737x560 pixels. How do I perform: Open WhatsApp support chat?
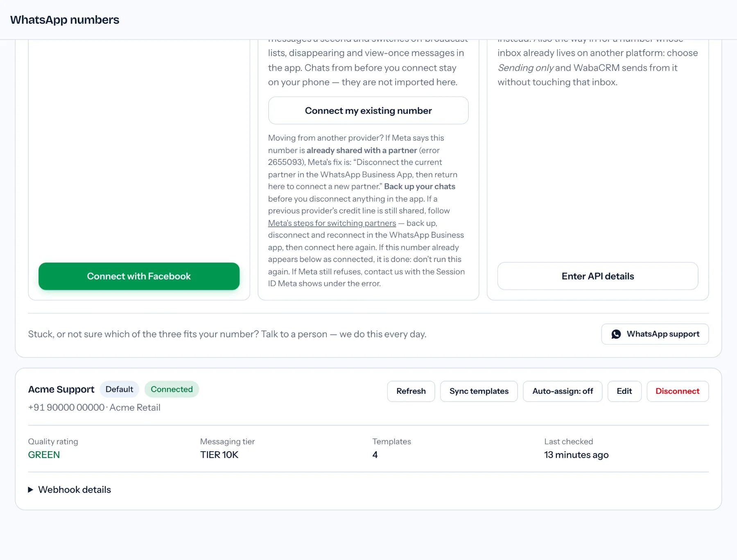point(655,334)
